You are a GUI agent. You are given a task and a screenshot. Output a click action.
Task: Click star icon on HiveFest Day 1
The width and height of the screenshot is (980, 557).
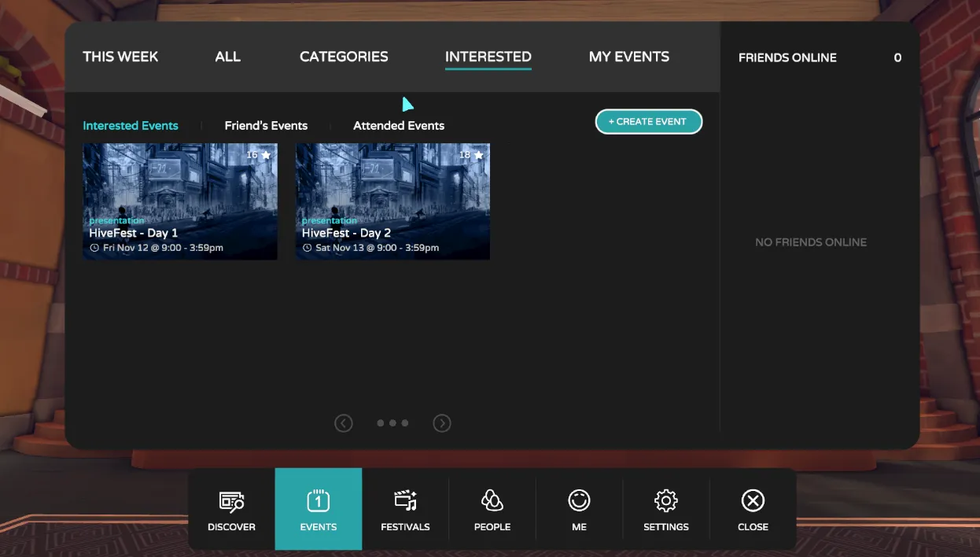pyautogui.click(x=266, y=155)
